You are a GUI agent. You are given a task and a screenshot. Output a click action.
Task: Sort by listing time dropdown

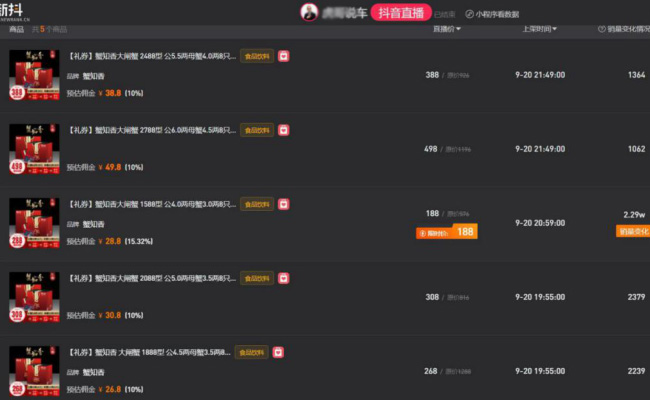(x=539, y=29)
